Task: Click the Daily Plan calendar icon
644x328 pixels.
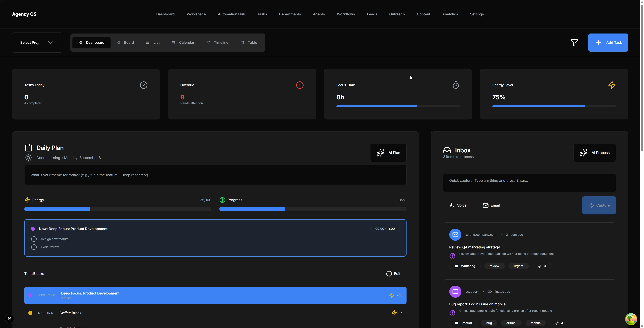Action: click(x=28, y=148)
